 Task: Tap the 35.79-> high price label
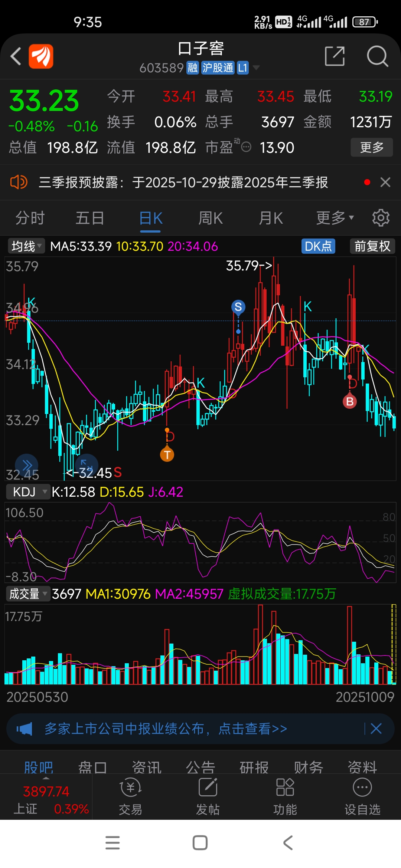249,265
